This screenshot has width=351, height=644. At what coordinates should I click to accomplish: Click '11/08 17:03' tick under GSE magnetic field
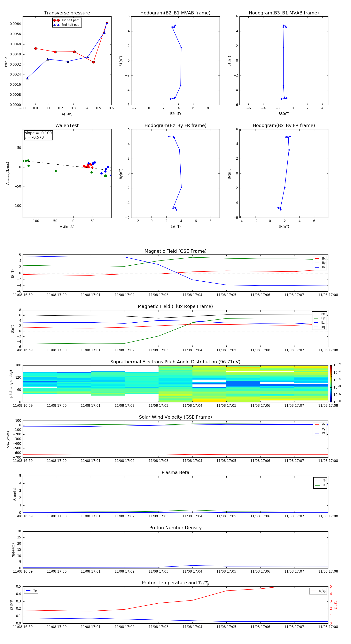158,295
